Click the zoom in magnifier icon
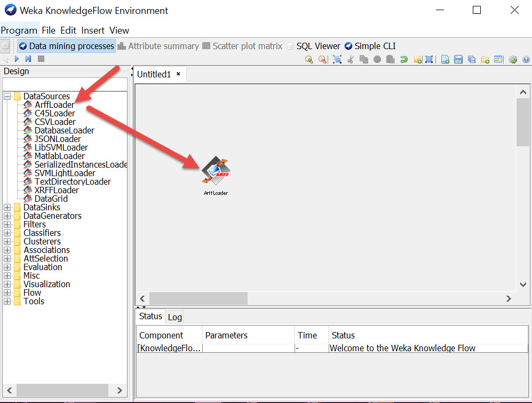 pyautogui.click(x=309, y=59)
